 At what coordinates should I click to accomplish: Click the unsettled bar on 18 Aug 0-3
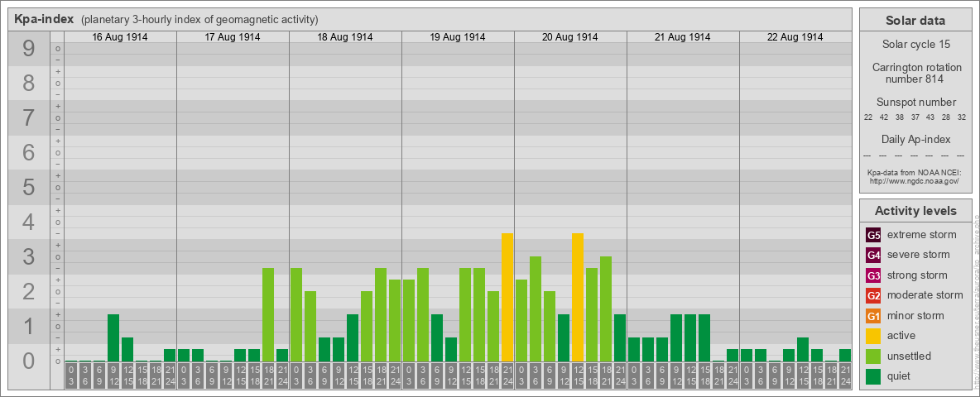point(296,315)
